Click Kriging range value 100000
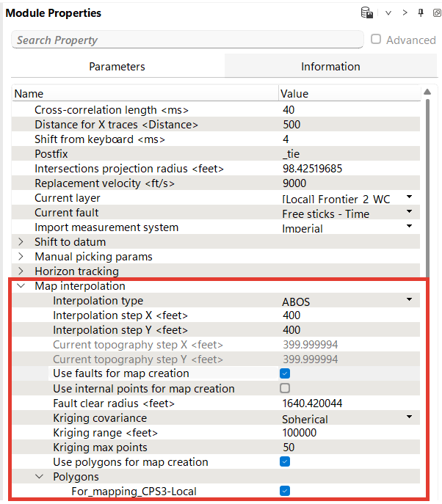Viewport: 442px width, 504px height. click(x=300, y=433)
